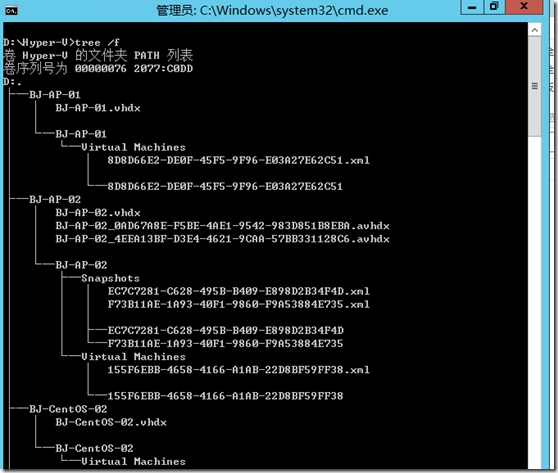This screenshot has width=558, height=473.
Task: Click the BJ-AP-01.vhdx file name
Action: [98, 108]
